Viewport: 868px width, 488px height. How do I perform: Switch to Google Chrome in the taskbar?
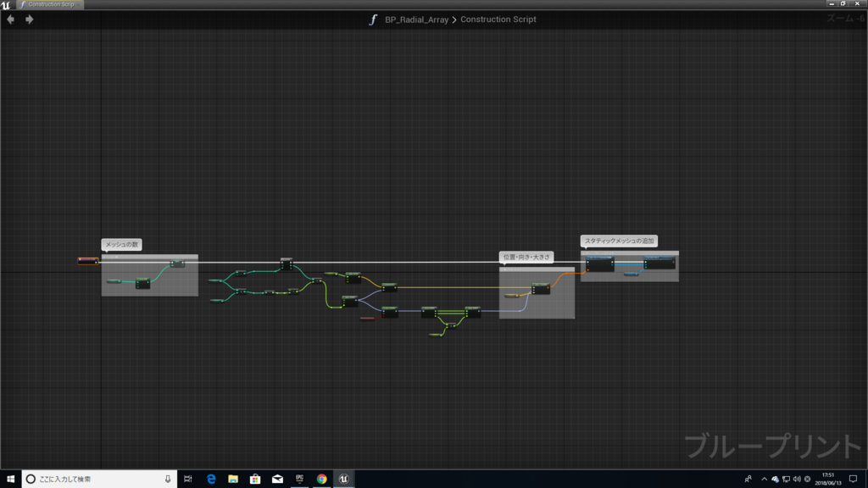coord(321,479)
